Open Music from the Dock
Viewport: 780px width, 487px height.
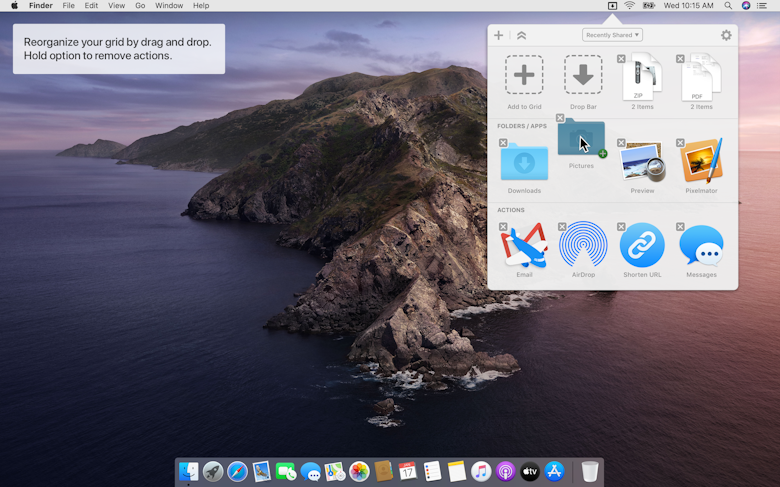click(481, 471)
